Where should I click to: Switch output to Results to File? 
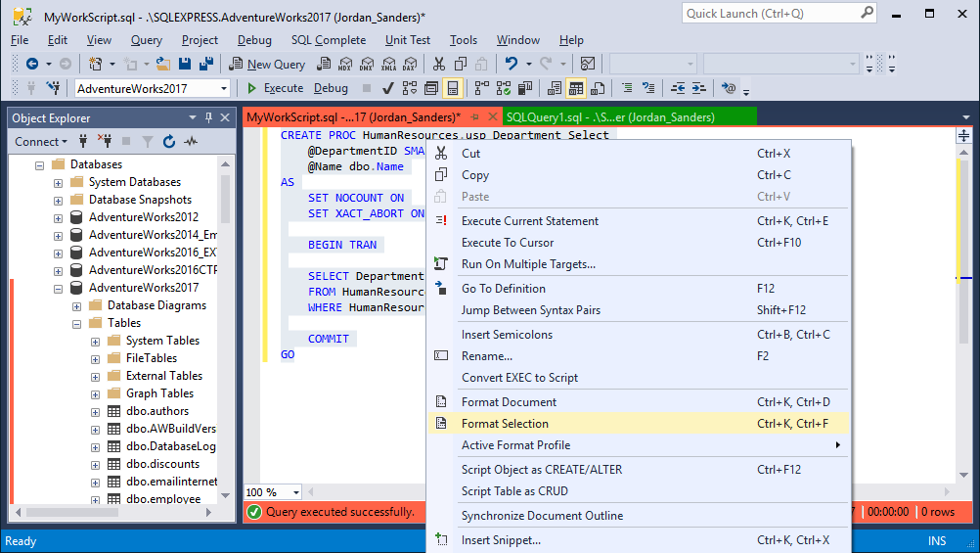pos(598,88)
